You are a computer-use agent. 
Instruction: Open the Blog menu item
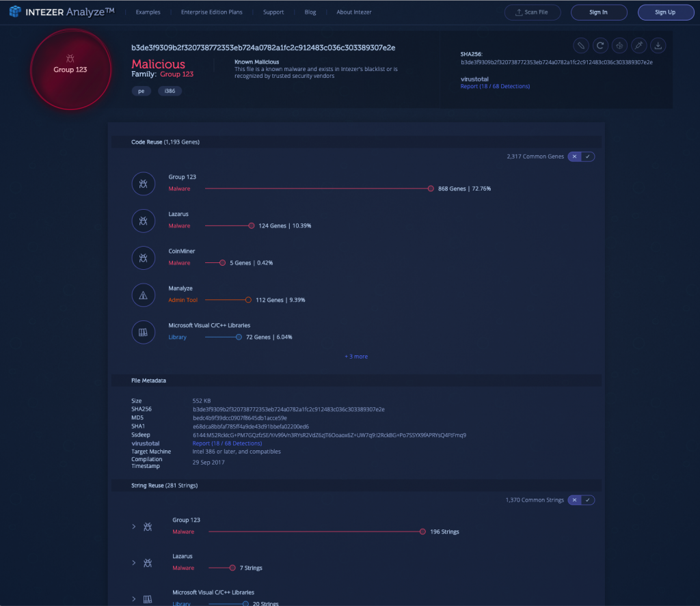point(310,12)
